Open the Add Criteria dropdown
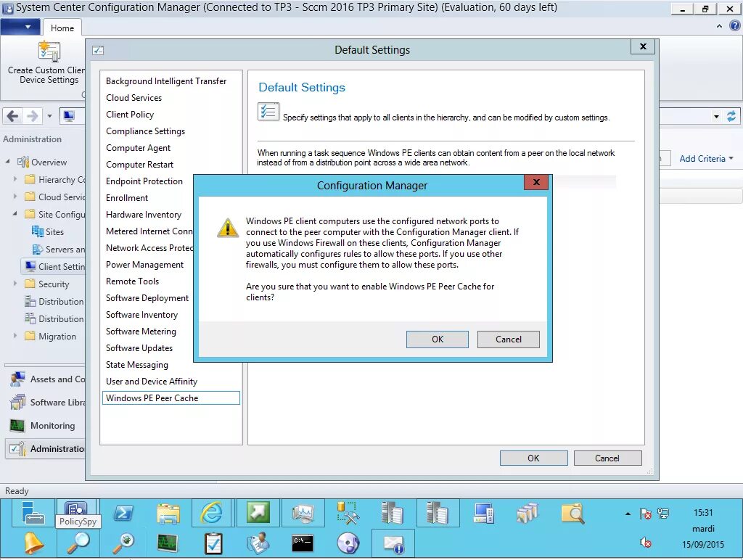Image resolution: width=743 pixels, height=560 pixels. pyautogui.click(x=706, y=159)
